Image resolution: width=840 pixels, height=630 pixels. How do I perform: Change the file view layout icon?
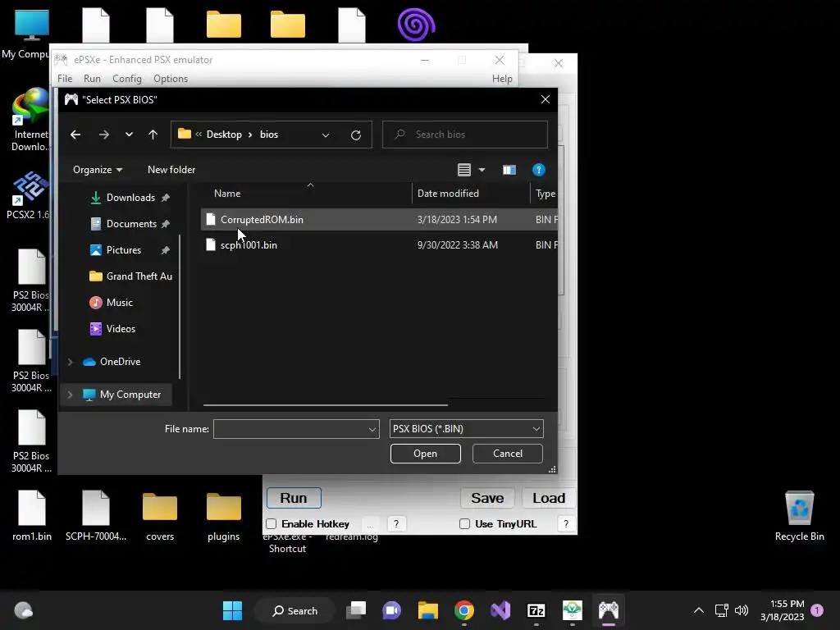464,170
